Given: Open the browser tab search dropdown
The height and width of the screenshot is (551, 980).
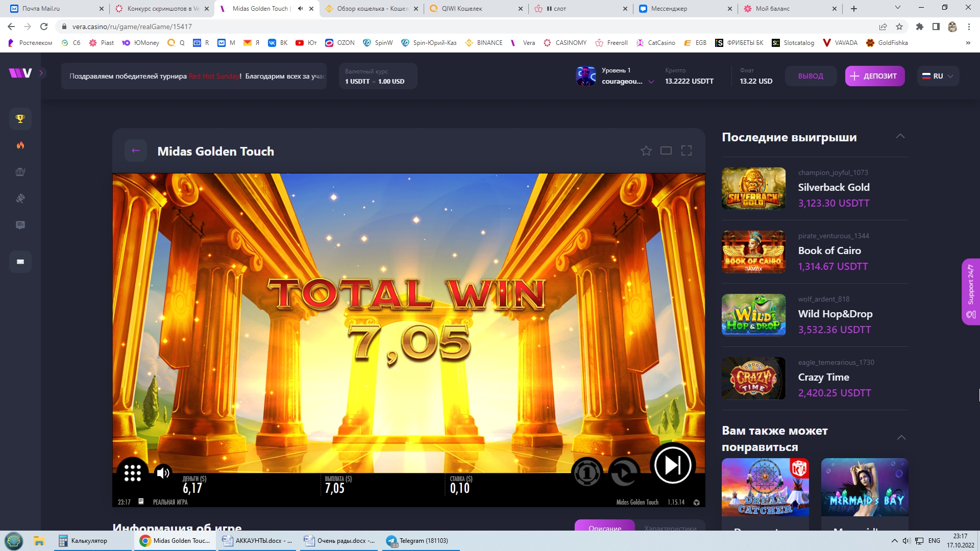Looking at the screenshot, I should point(898,8).
